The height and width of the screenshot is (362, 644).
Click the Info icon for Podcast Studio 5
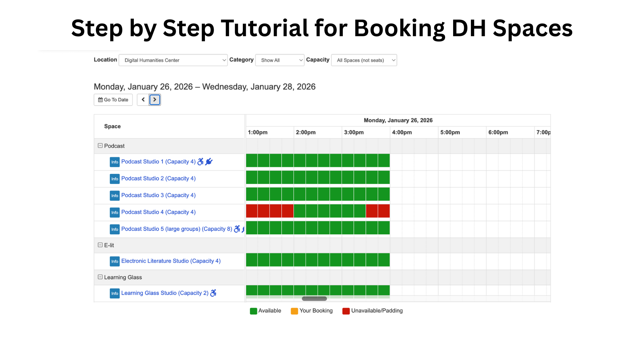coord(114,229)
